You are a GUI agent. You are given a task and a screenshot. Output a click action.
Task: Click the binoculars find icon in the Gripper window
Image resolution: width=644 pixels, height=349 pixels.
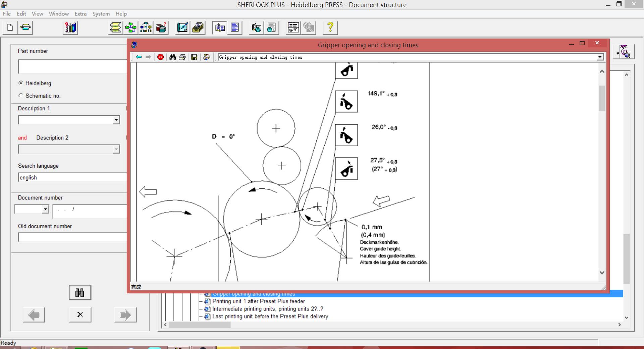(x=172, y=57)
